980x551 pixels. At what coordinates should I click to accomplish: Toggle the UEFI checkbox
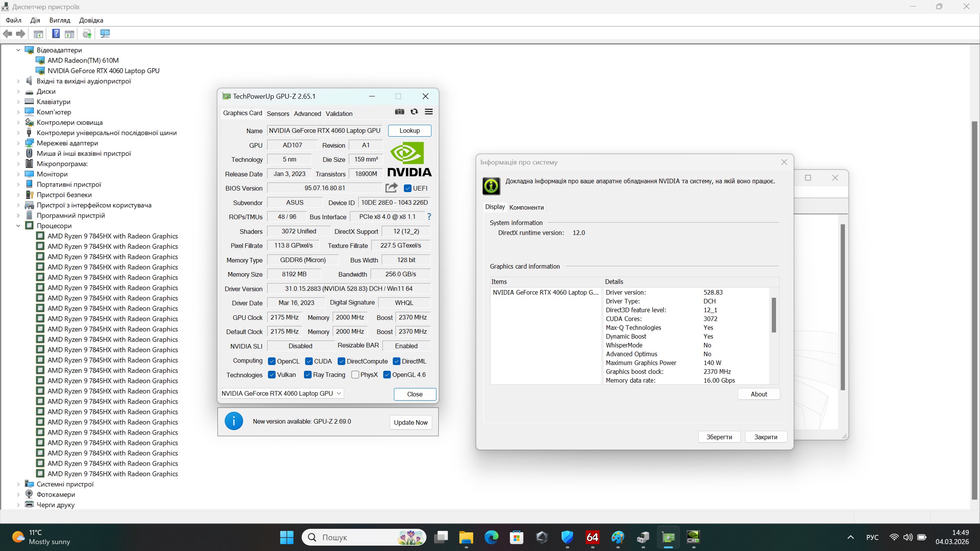408,188
